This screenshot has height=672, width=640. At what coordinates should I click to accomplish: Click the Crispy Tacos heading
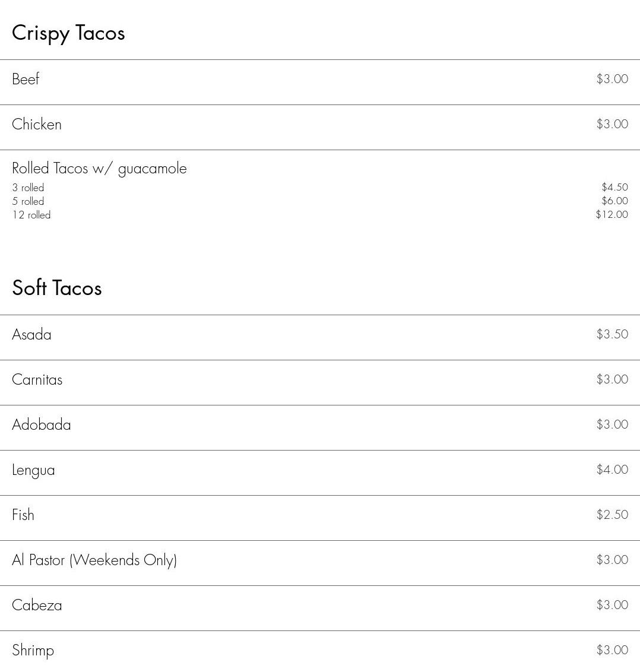[68, 33]
